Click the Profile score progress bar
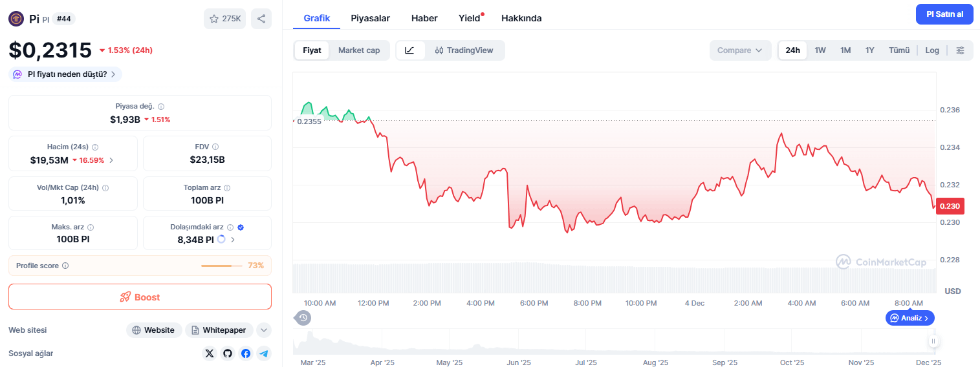The width and height of the screenshot is (980, 367). (x=222, y=266)
